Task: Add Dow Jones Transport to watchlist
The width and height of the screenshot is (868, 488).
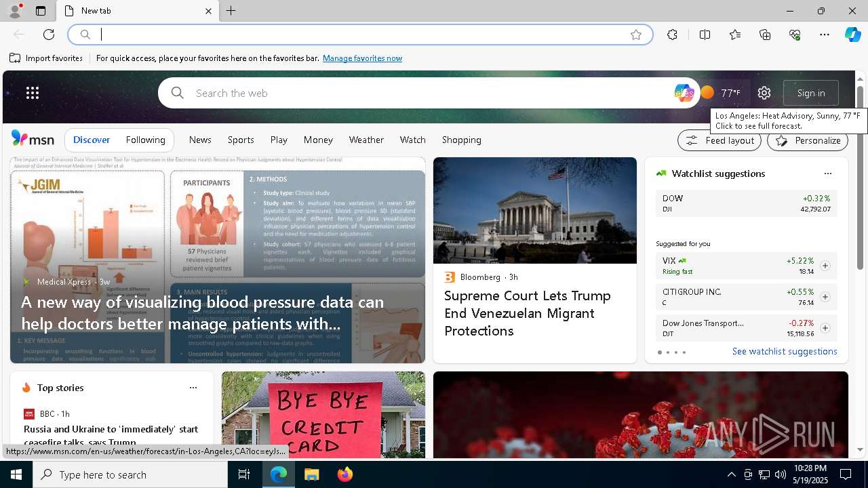Action: click(x=825, y=328)
